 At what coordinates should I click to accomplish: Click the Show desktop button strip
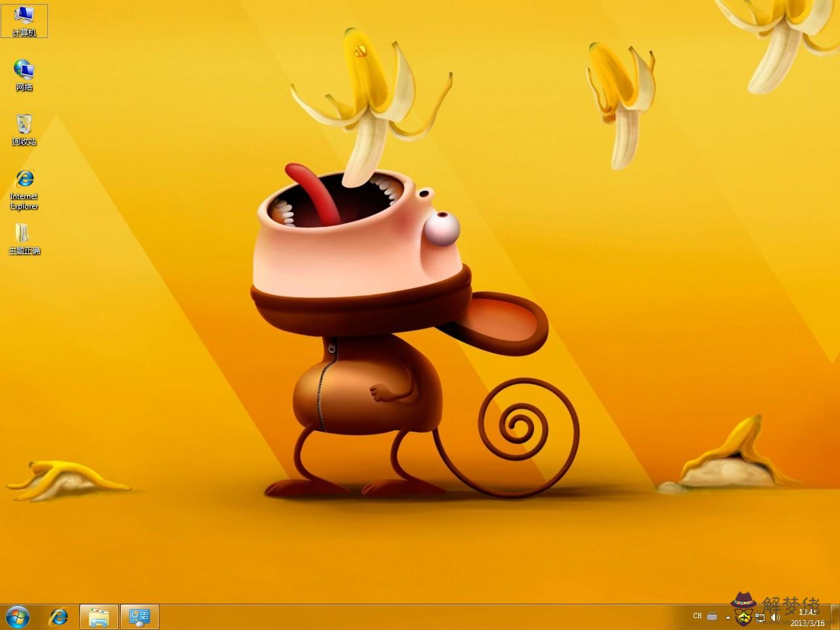tap(835, 617)
